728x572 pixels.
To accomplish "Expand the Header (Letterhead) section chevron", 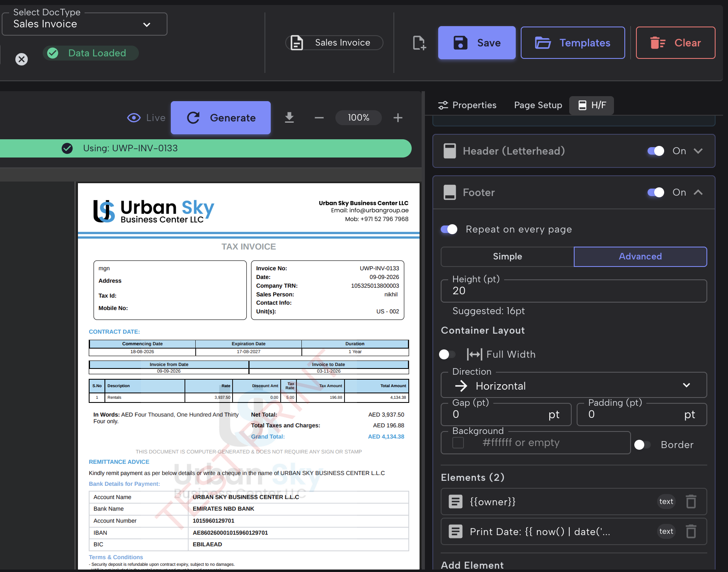I will (698, 151).
